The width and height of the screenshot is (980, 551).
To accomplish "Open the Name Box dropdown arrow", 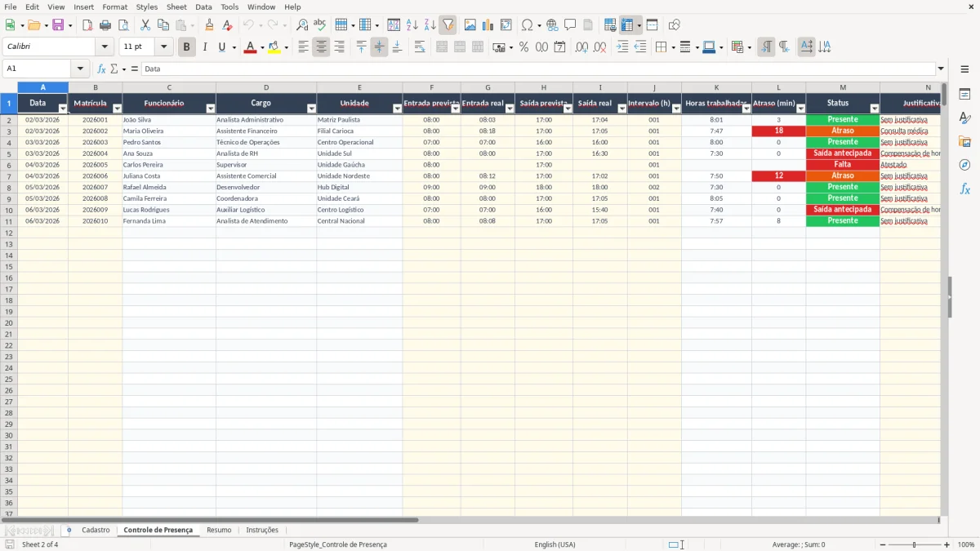I will click(80, 69).
